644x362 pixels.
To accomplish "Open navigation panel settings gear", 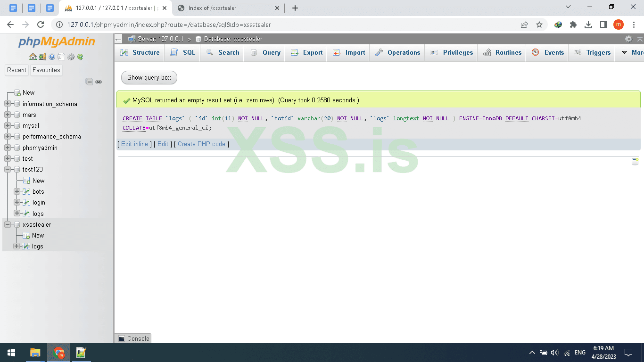I will 71,57.
